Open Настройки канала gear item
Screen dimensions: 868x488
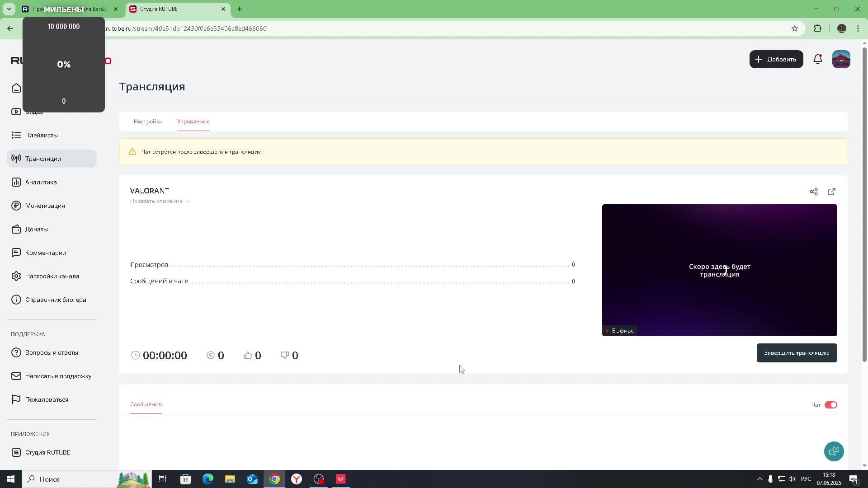click(x=52, y=276)
